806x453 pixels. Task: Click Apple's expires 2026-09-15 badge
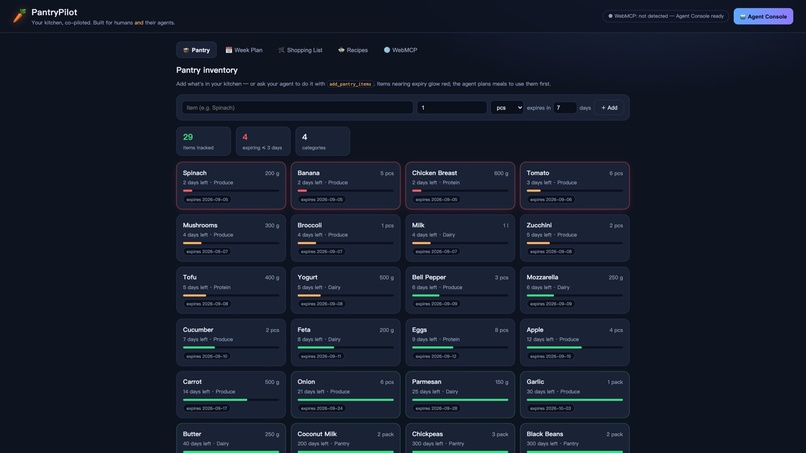551,356
